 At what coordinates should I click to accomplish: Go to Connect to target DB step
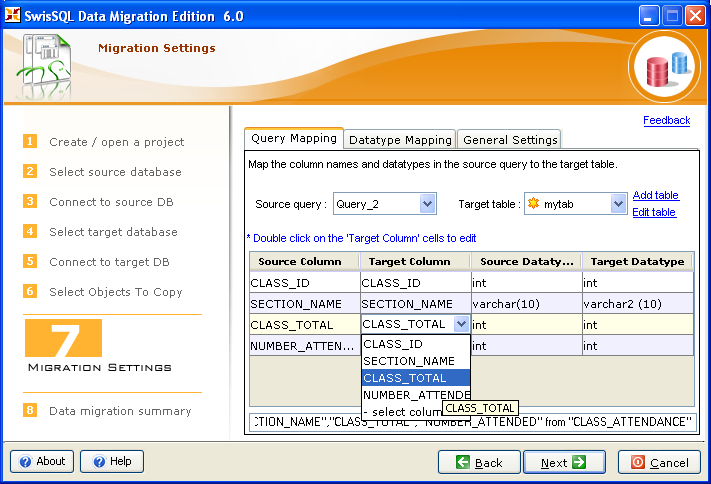[109, 262]
